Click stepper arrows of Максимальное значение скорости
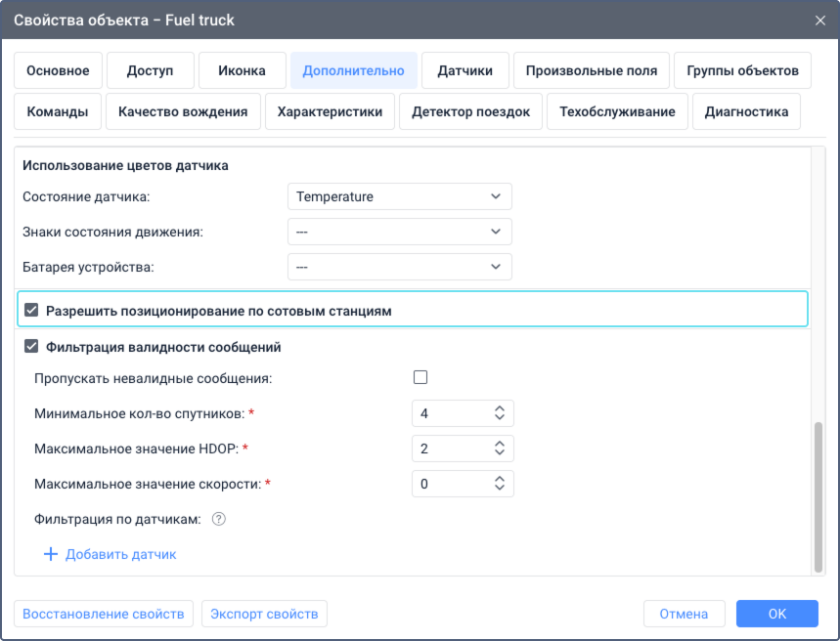Image resolution: width=840 pixels, height=641 pixels. coord(500,484)
